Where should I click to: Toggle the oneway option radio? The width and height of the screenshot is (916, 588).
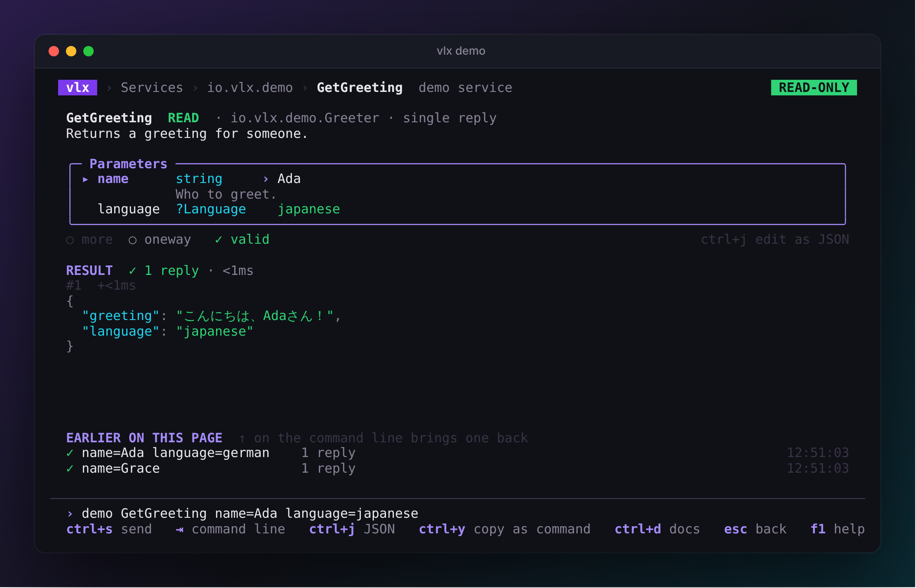[160, 239]
